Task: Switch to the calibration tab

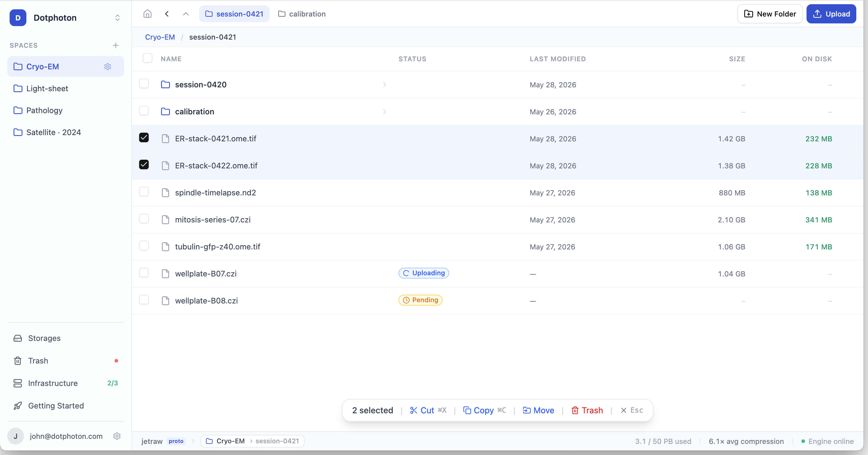Action: point(302,14)
